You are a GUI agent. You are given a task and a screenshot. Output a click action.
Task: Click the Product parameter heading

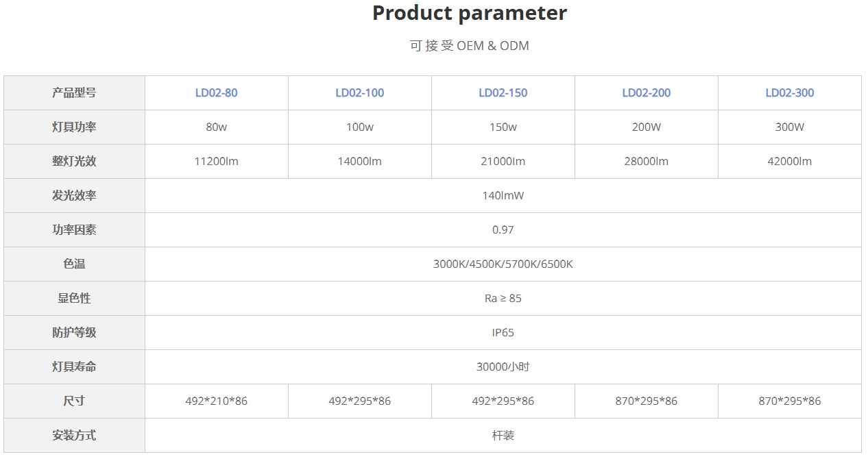(x=469, y=13)
